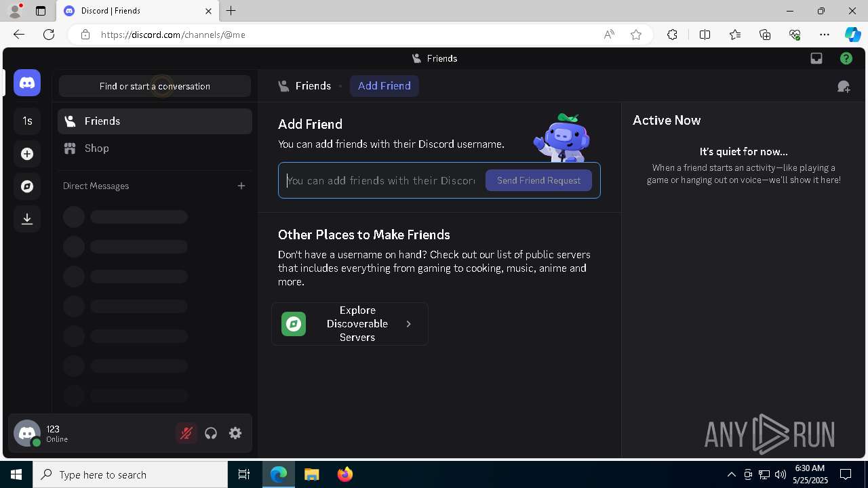Open volume control in tray
The height and width of the screenshot is (488, 868).
(x=780, y=474)
